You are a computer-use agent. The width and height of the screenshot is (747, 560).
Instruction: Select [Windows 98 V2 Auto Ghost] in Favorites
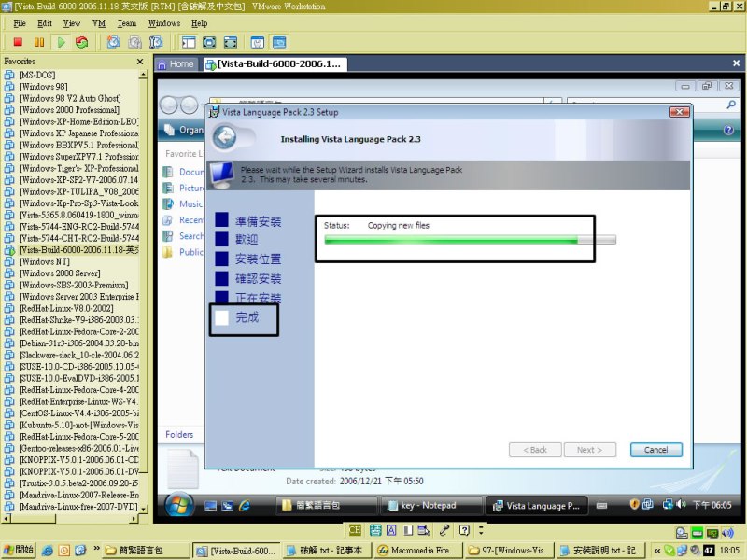[69, 99]
